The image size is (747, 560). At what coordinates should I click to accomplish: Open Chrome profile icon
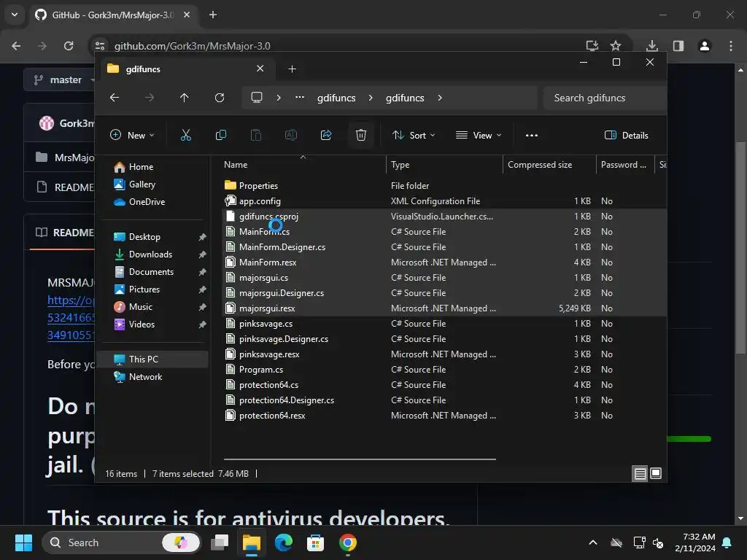click(x=705, y=46)
